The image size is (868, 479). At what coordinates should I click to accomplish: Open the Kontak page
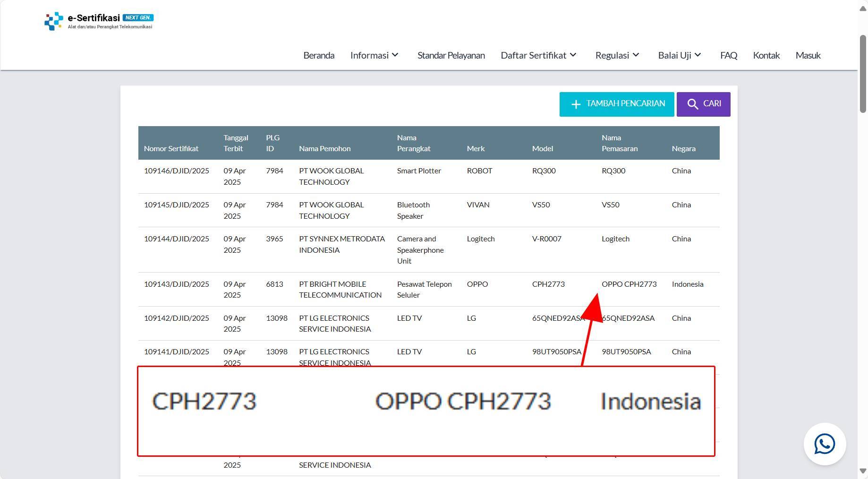[x=766, y=55]
